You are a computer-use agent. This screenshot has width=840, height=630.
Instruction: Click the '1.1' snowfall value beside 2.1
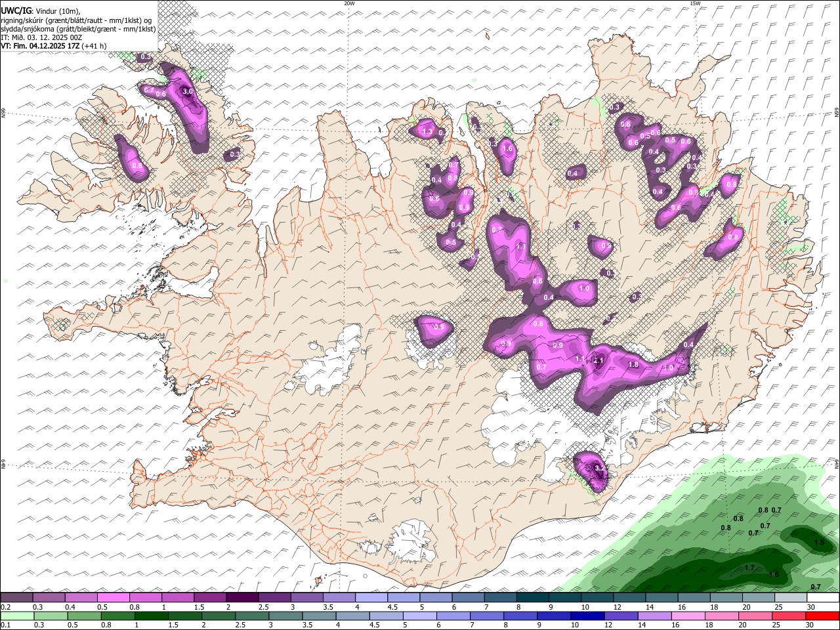580,359
